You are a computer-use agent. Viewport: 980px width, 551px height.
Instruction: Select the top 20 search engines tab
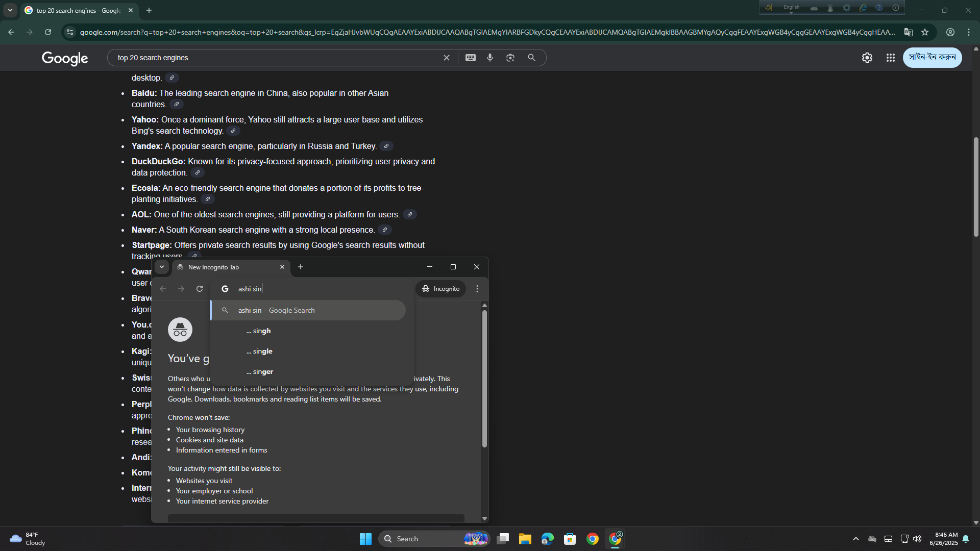point(79,10)
